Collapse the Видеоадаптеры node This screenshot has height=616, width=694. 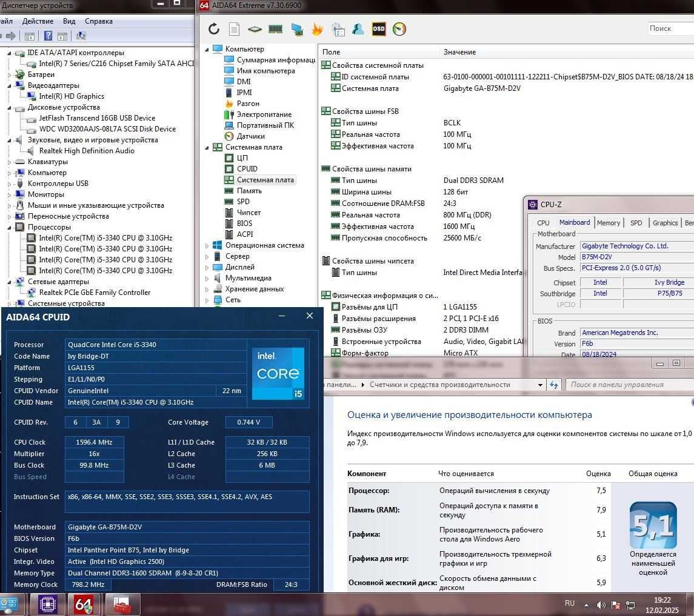pyautogui.click(x=9, y=86)
